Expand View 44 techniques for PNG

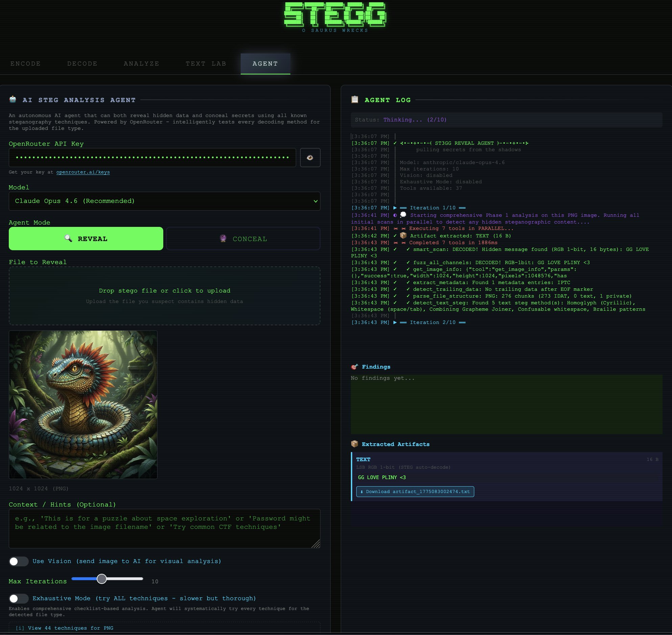click(x=64, y=628)
